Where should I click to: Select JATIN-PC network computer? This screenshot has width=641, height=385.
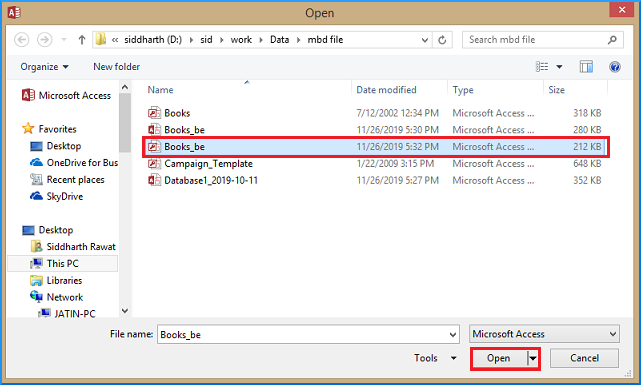(67, 313)
